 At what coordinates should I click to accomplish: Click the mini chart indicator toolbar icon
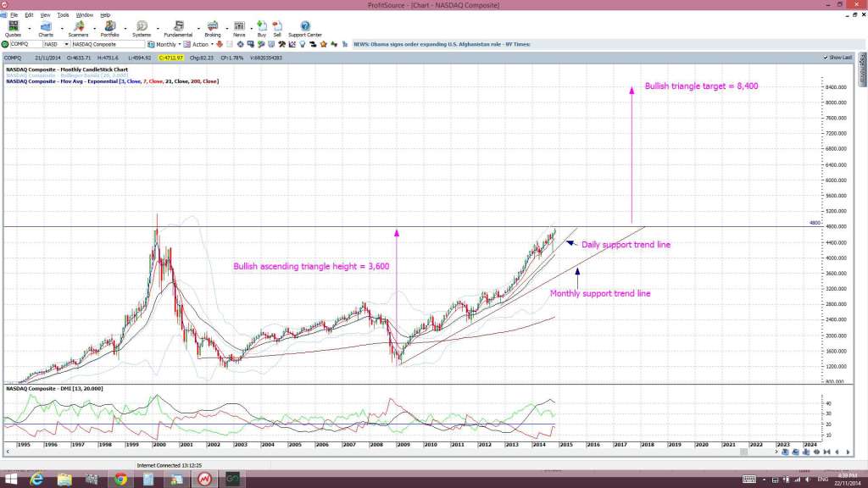pyautogui.click(x=292, y=44)
